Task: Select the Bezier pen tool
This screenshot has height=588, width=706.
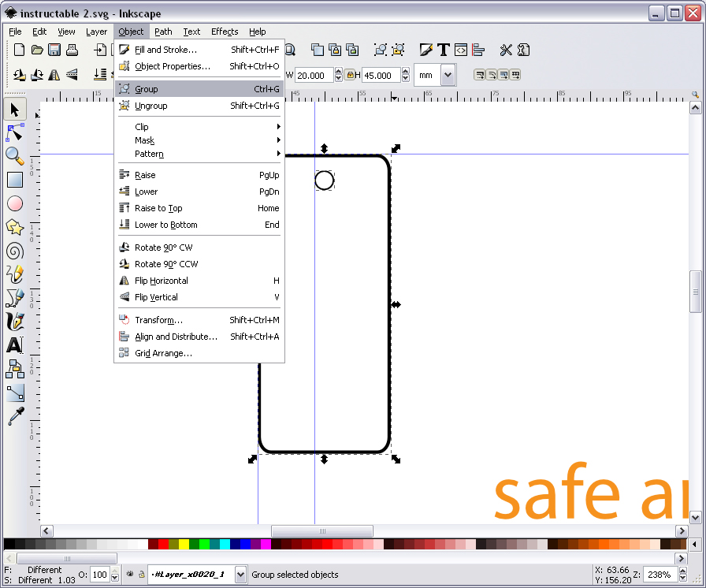Action: click(x=14, y=298)
